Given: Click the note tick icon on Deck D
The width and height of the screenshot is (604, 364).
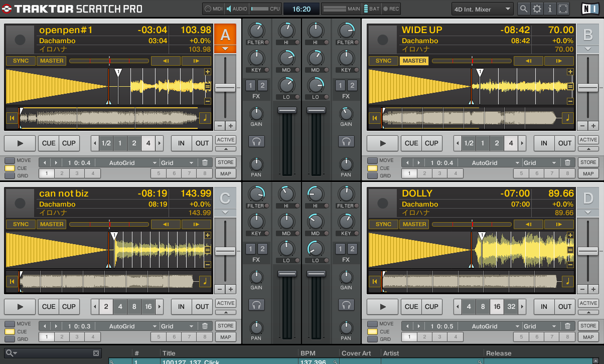Looking at the screenshot, I should pyautogui.click(x=567, y=281).
